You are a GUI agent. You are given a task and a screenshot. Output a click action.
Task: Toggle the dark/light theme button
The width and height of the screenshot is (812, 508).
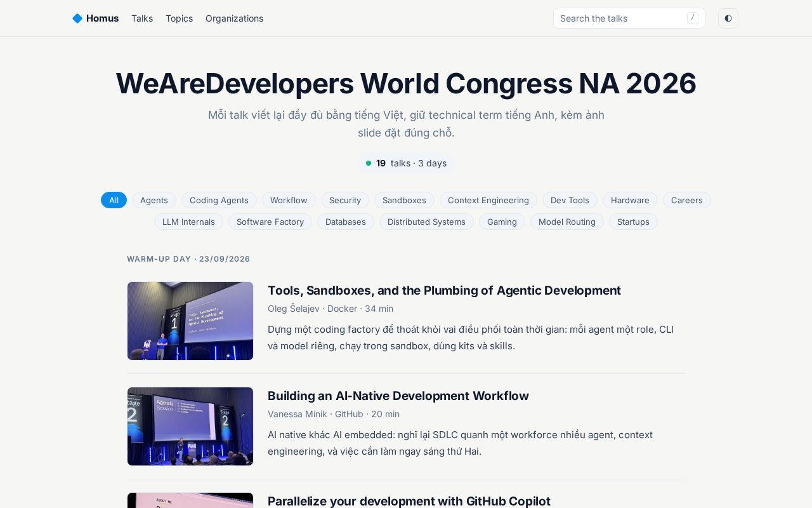point(728,18)
